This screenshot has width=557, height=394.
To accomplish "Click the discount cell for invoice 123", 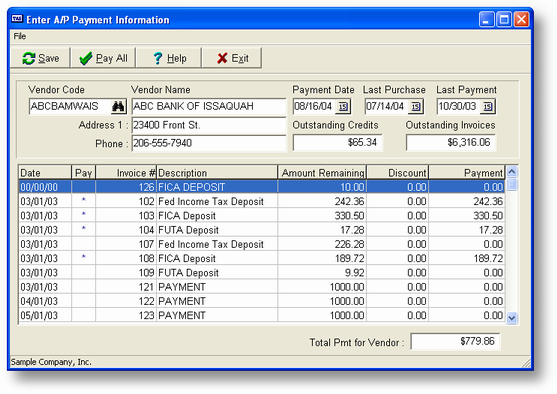I will click(398, 315).
